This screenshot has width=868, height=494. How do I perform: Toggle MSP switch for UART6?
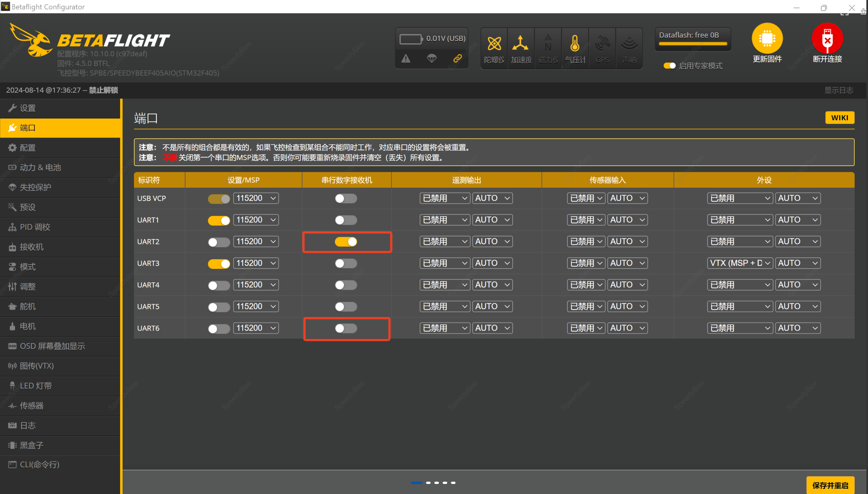point(219,329)
